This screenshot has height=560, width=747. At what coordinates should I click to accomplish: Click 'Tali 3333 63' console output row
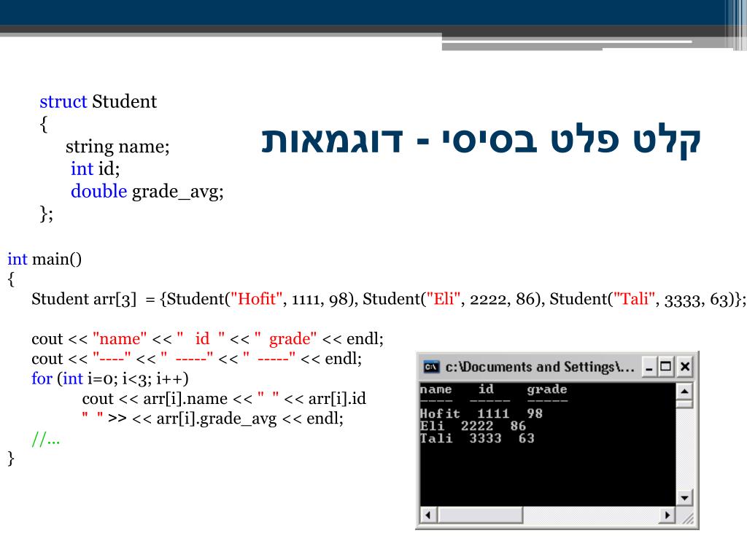tap(477, 438)
